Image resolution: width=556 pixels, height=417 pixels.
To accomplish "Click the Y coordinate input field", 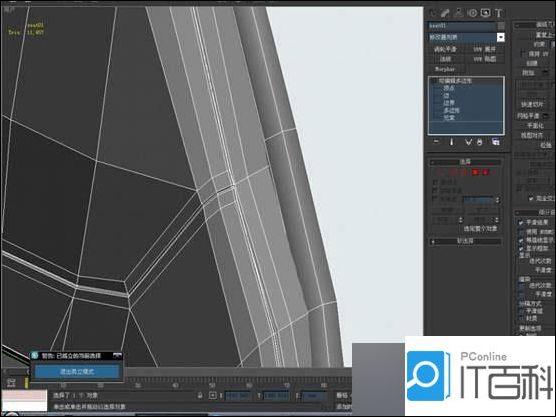I will [x=276, y=396].
